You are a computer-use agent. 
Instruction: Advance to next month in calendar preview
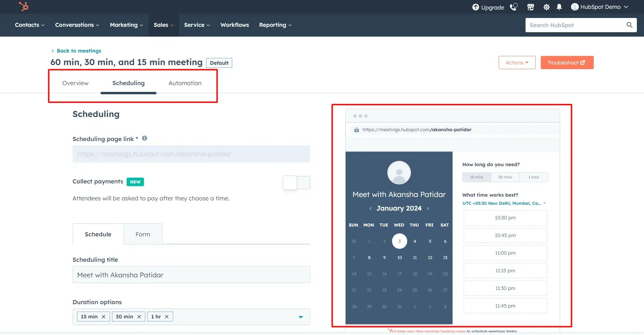428,209
